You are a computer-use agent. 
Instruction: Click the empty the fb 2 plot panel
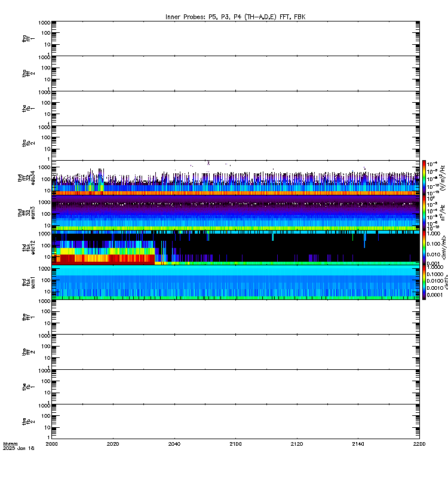235,422
